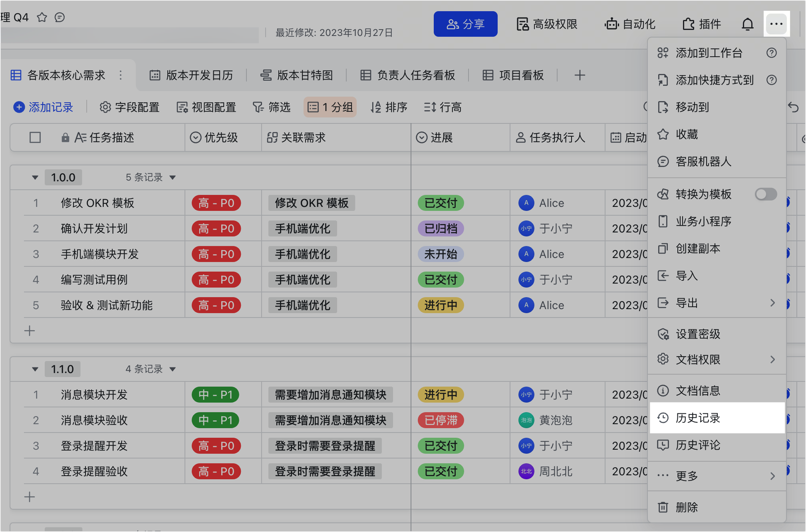Open the 高级权限 settings
The height and width of the screenshot is (532, 806).
pyautogui.click(x=547, y=24)
